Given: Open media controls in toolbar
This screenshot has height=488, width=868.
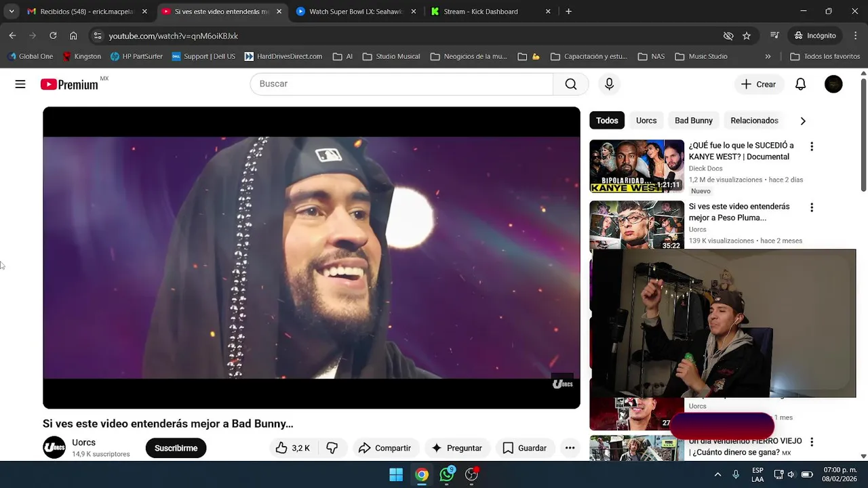Looking at the screenshot, I should [x=774, y=35].
